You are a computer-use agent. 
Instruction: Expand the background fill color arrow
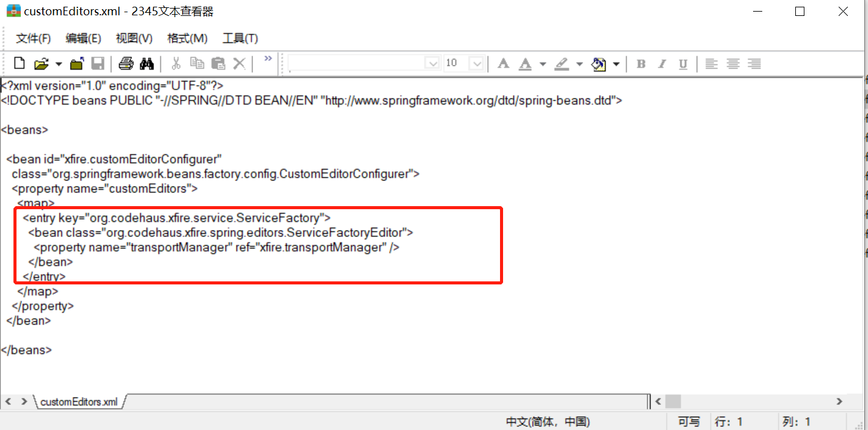click(616, 64)
